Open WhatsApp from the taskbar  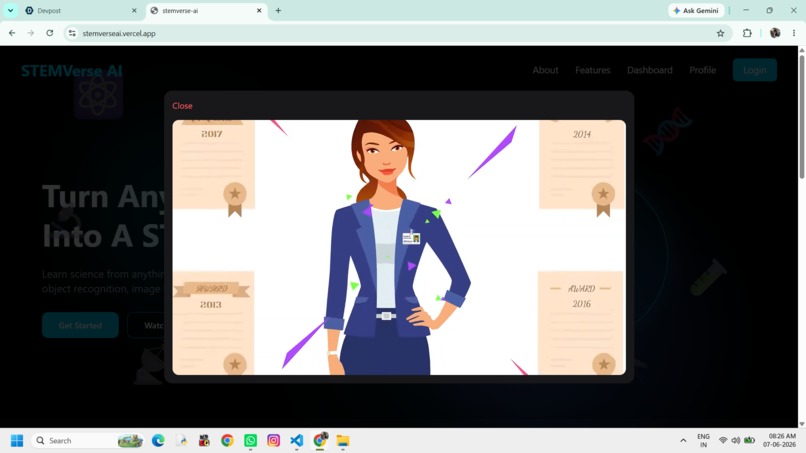coord(250,441)
